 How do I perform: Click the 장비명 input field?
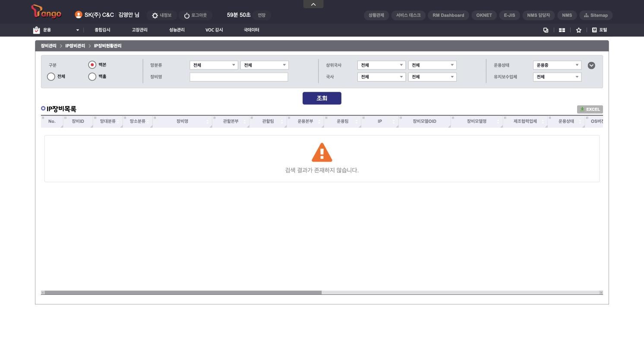[x=239, y=77]
